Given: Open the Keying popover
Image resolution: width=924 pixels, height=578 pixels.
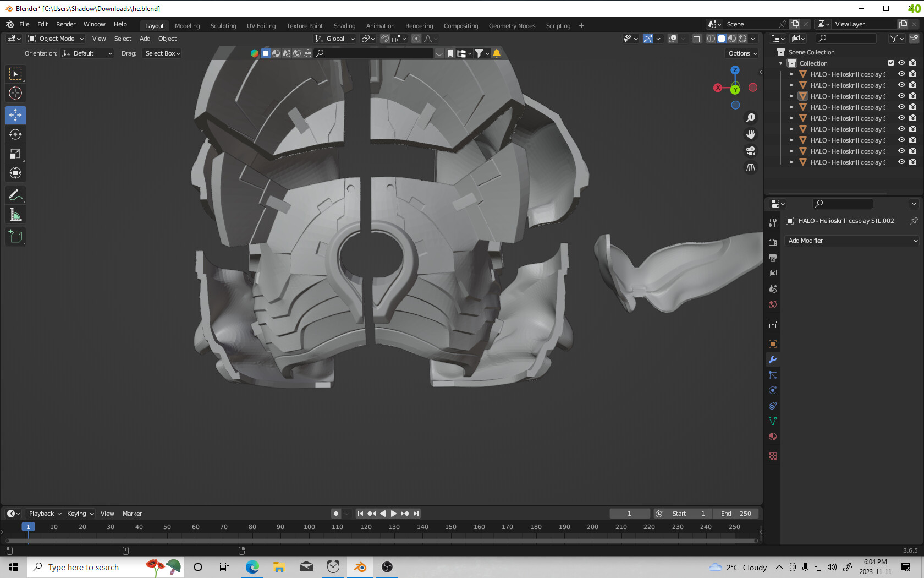Looking at the screenshot, I should (x=80, y=514).
